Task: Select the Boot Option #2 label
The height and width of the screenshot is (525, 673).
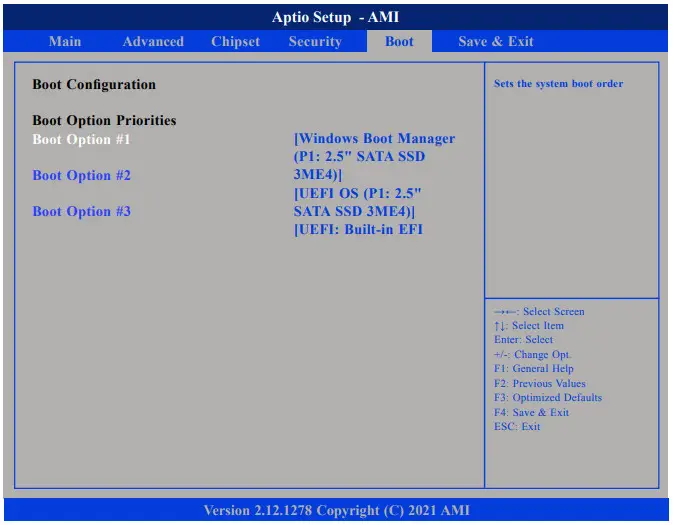Action: tap(81, 176)
